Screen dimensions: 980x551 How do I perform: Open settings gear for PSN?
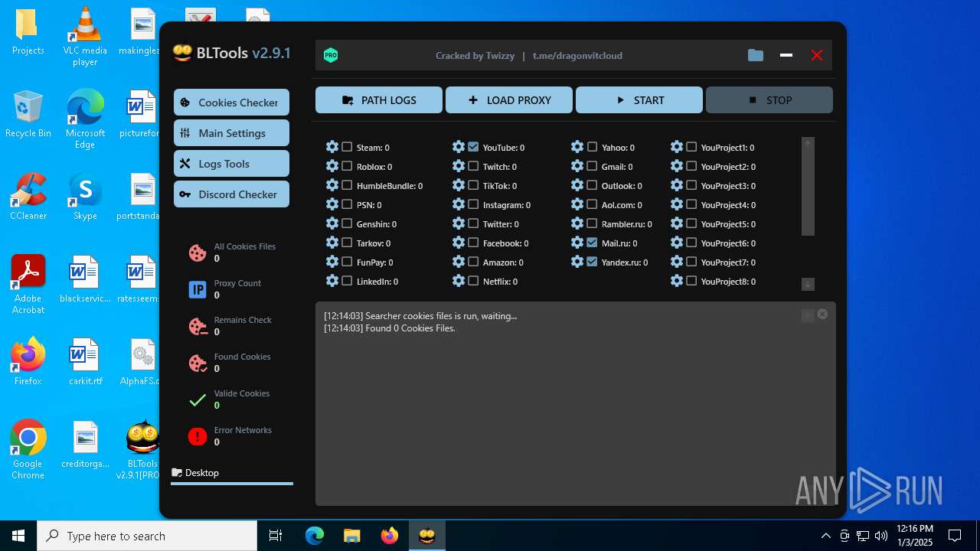click(x=332, y=204)
